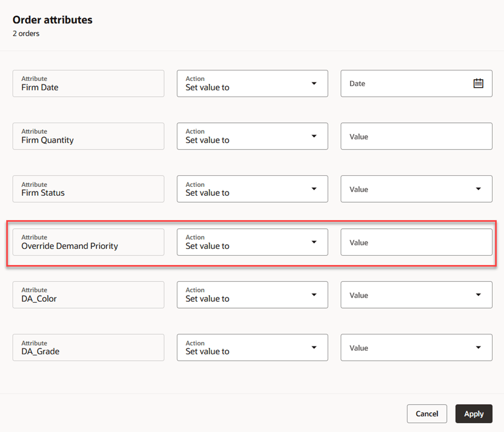Open the calendar date picker for Firm Date
The image size is (504, 432).
click(x=478, y=82)
